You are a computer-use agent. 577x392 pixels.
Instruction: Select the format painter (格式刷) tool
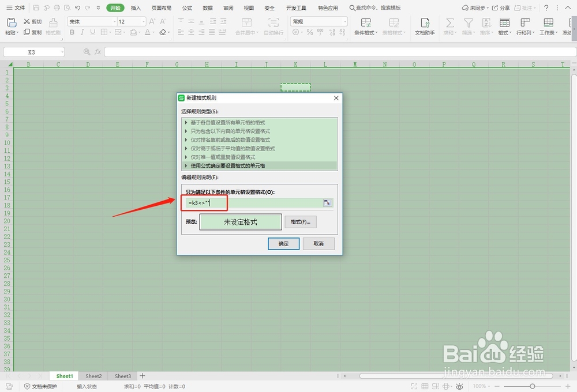pos(53,27)
